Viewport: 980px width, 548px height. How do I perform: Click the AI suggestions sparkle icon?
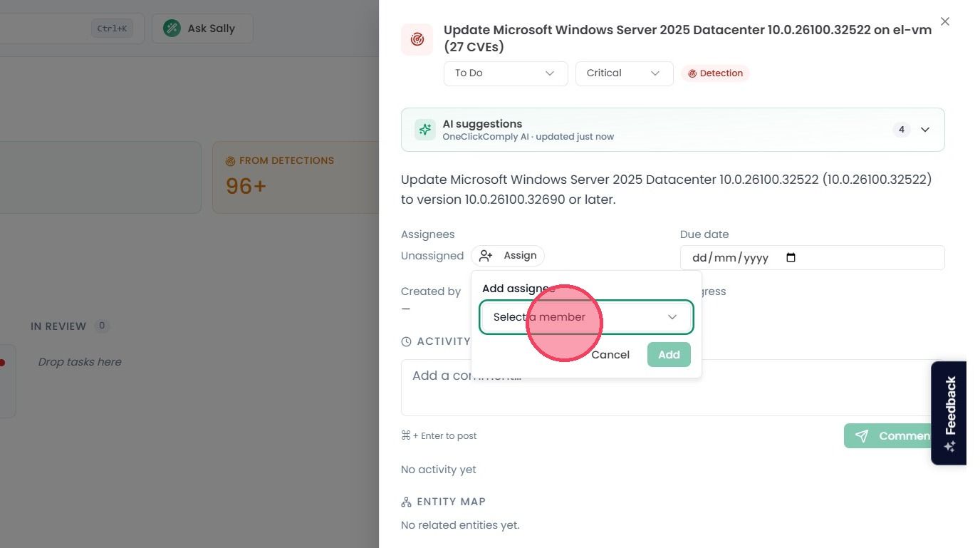pyautogui.click(x=425, y=130)
